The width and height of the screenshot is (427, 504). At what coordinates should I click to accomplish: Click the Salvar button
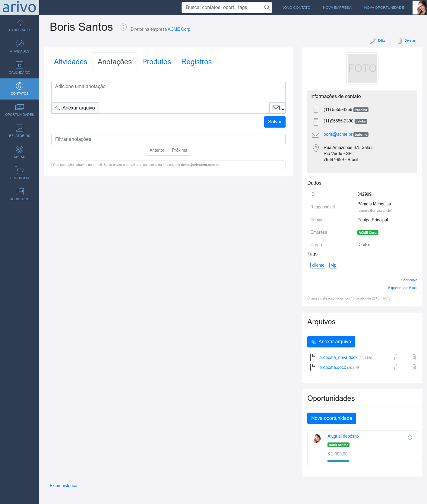(x=275, y=122)
